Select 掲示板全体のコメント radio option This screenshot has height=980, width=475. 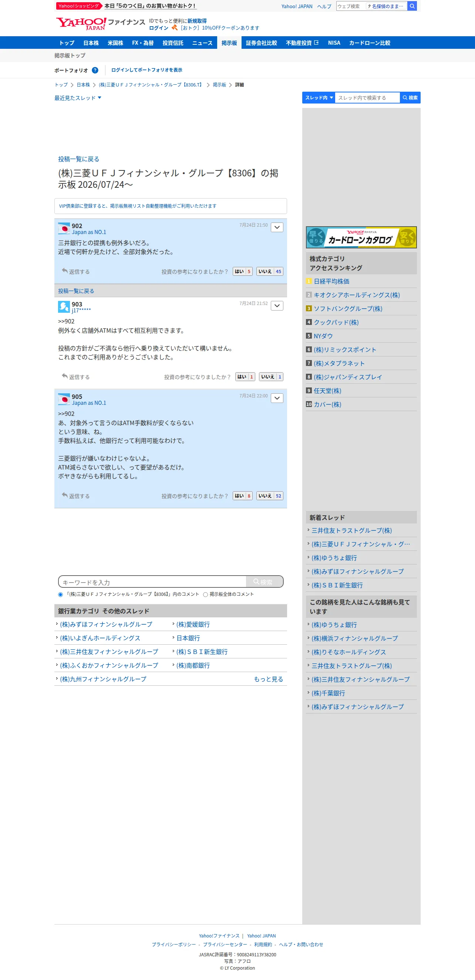[x=206, y=594]
